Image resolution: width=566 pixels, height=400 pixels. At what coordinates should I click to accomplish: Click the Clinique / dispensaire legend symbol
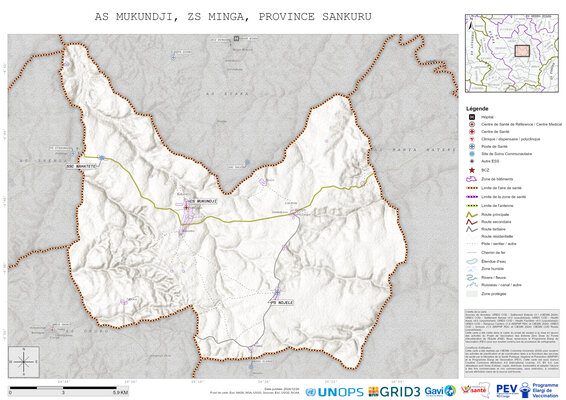[x=471, y=139]
